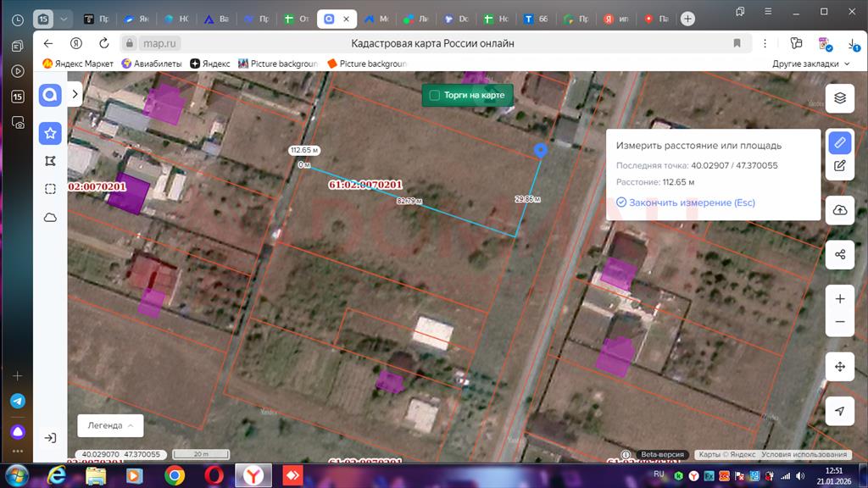Select the dashed-rectangle area selection tool
868x488 pixels.
point(50,189)
